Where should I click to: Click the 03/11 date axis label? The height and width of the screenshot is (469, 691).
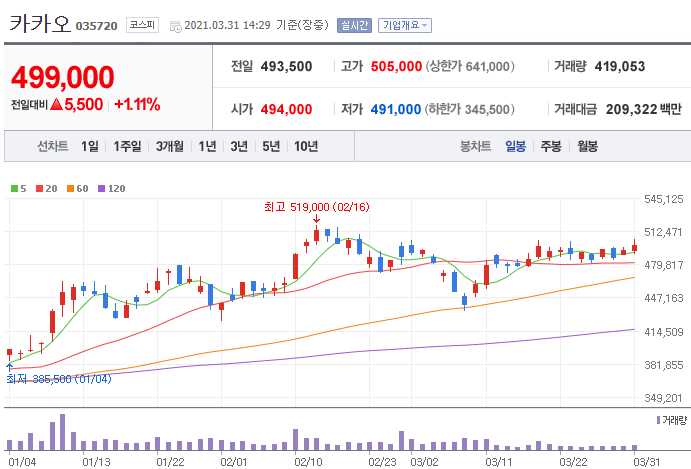pyautogui.click(x=499, y=462)
